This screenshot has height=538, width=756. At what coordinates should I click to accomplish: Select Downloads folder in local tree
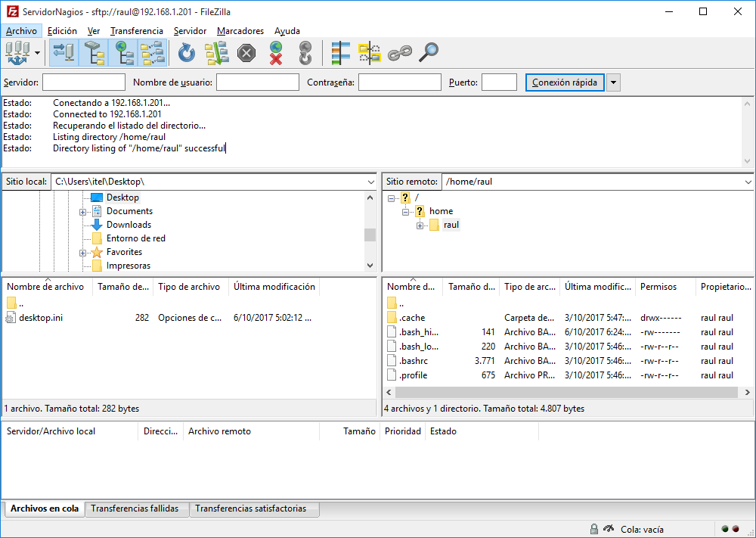(x=129, y=225)
